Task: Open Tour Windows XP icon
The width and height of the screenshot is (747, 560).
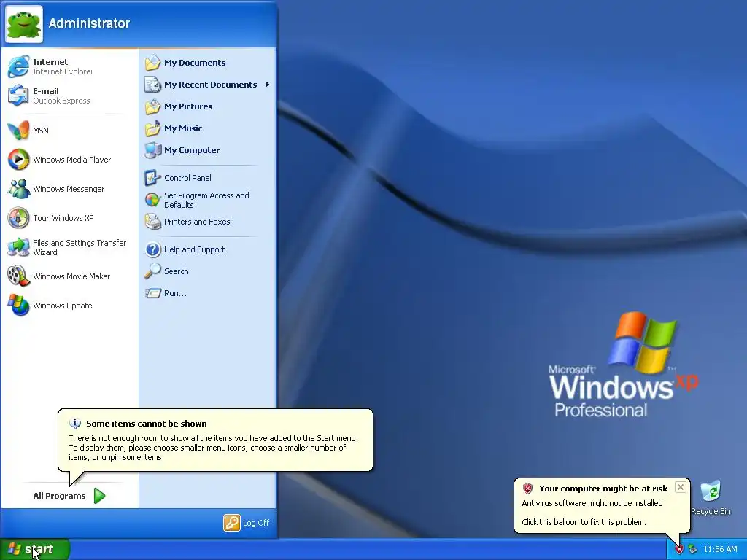Action: click(18, 218)
